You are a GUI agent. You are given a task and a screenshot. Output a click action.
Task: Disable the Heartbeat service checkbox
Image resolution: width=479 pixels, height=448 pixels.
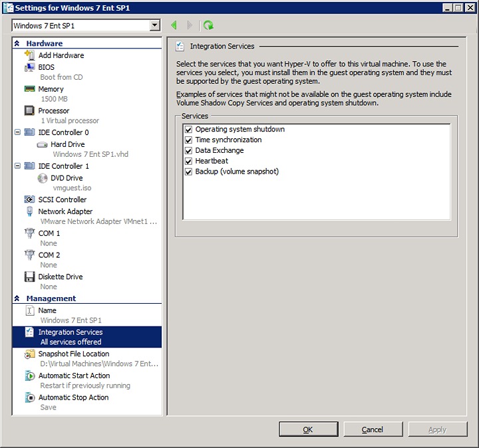188,162
